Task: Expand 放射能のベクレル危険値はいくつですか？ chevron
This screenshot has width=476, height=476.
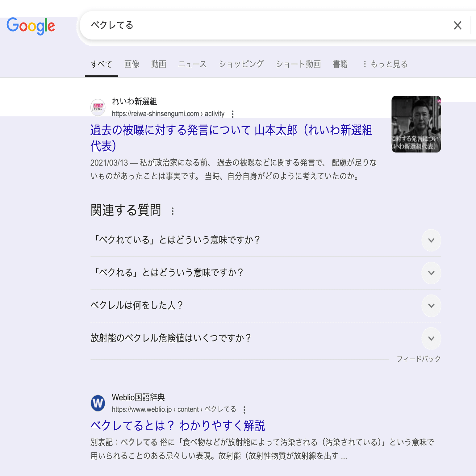Action: 431,338
